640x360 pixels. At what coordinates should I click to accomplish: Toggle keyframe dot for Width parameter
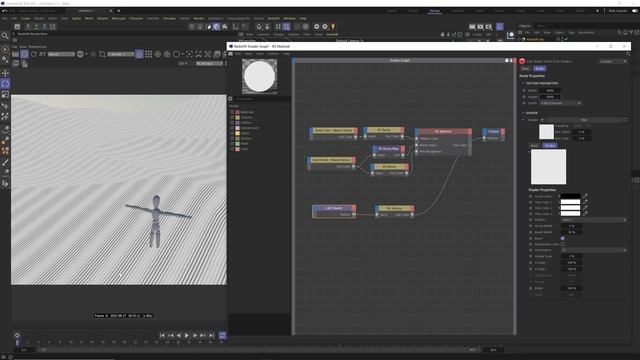(524, 91)
